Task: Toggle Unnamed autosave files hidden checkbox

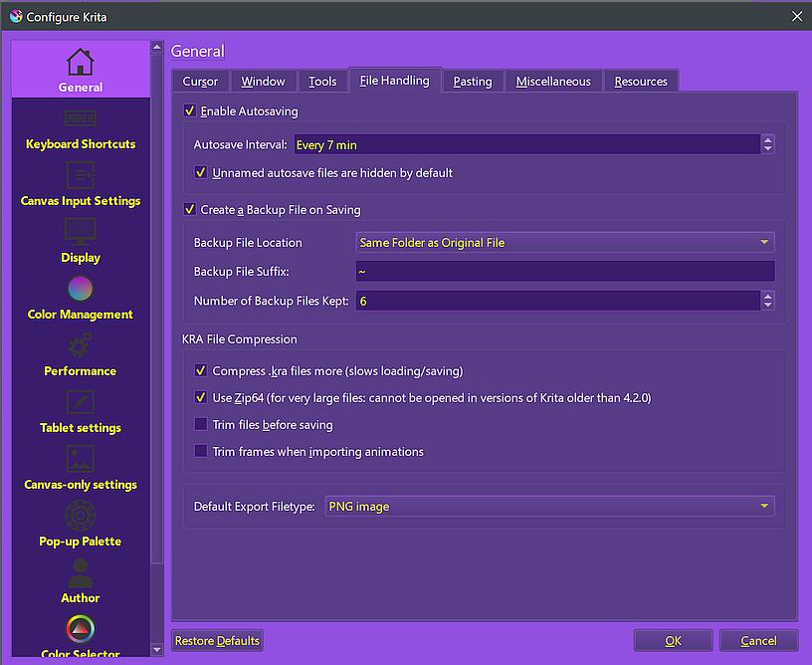Action: tap(201, 172)
